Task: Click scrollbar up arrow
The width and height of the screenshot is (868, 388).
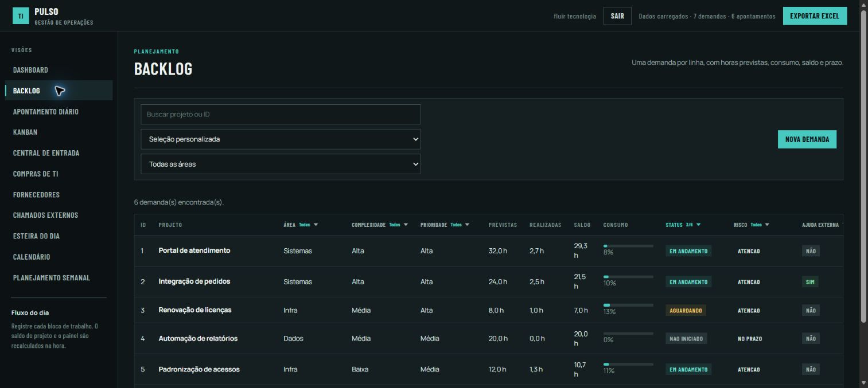Action: [x=863, y=5]
